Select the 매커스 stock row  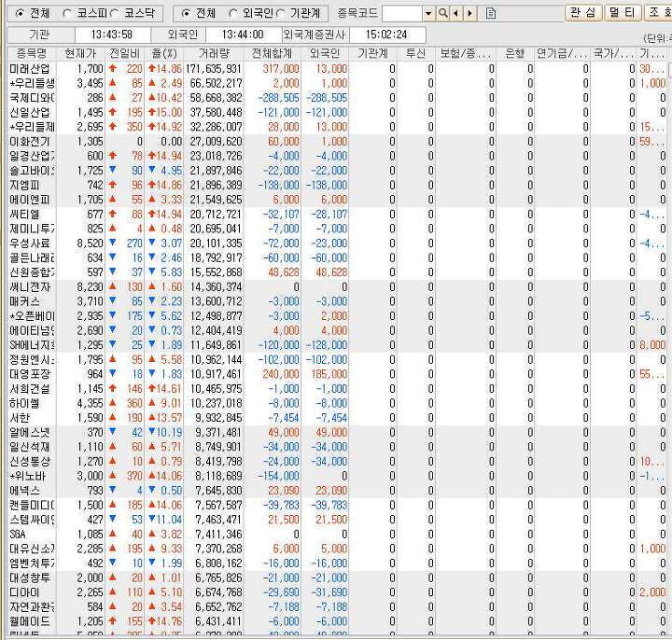click(337, 301)
